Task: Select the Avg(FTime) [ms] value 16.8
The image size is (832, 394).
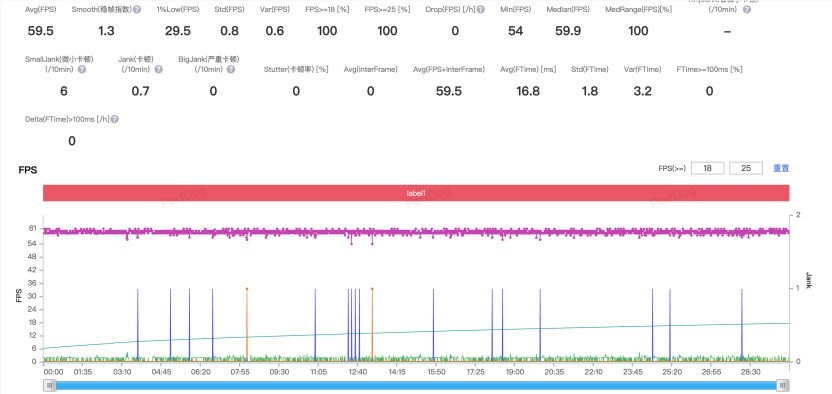Action: coord(528,91)
